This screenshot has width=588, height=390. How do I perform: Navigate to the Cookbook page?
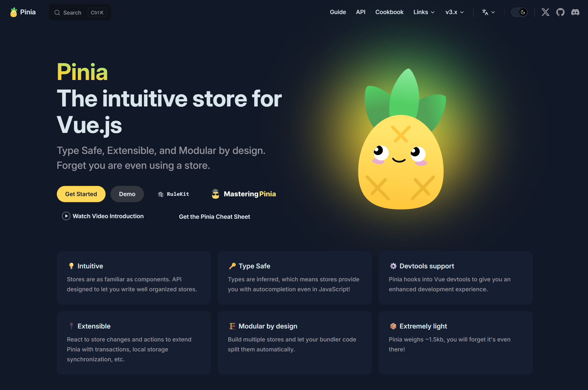point(389,12)
